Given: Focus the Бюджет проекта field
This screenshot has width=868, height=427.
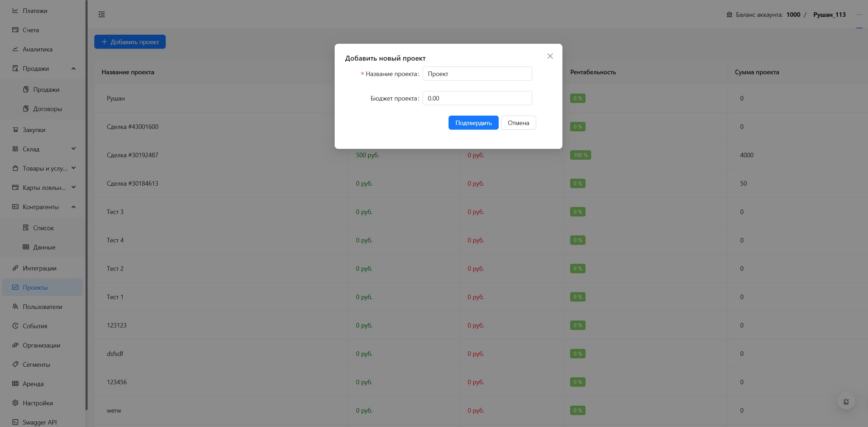Looking at the screenshot, I should tap(477, 98).
